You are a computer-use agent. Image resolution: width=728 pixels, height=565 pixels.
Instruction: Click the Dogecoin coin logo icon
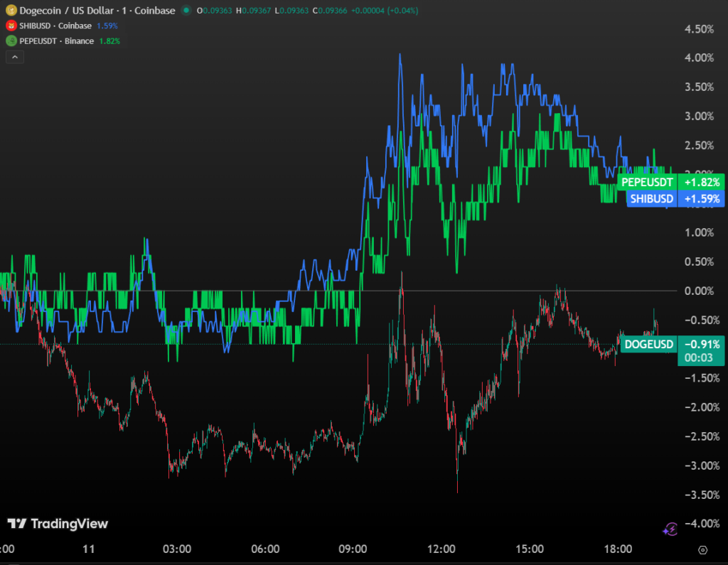pyautogui.click(x=11, y=11)
